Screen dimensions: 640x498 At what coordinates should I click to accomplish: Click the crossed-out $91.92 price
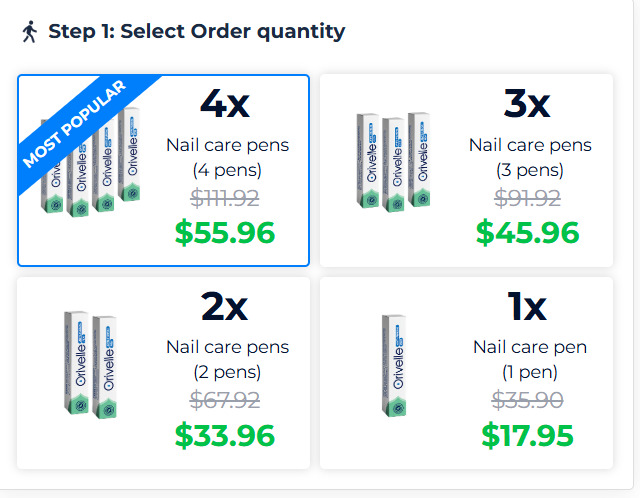529,198
